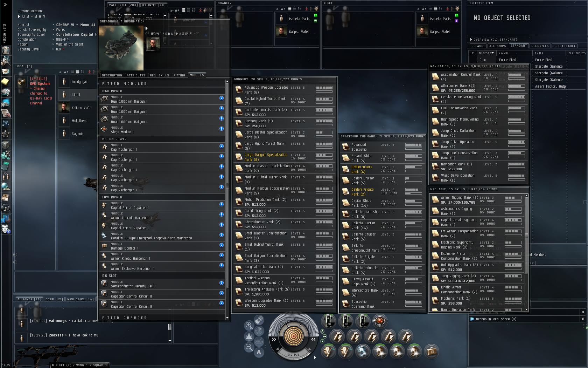This screenshot has width=588, height=368.
Task: Switch to the Attributes tab
Action: (136, 75)
